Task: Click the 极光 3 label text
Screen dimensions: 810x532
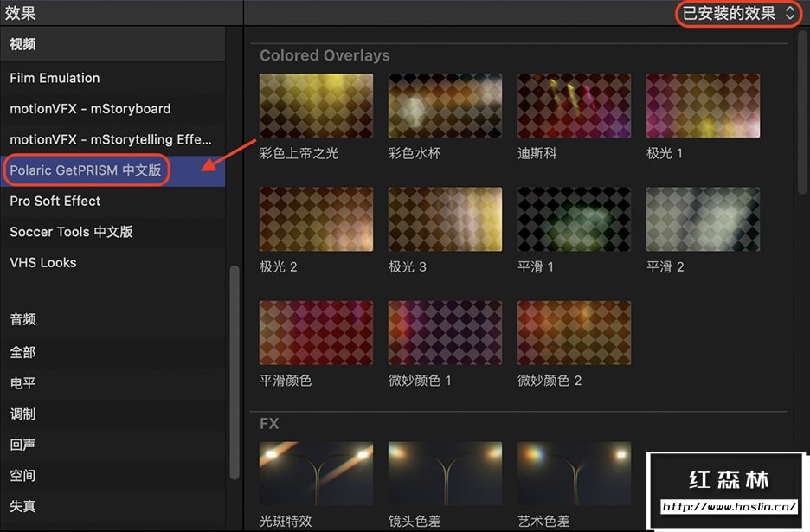Action: pyautogui.click(x=407, y=267)
